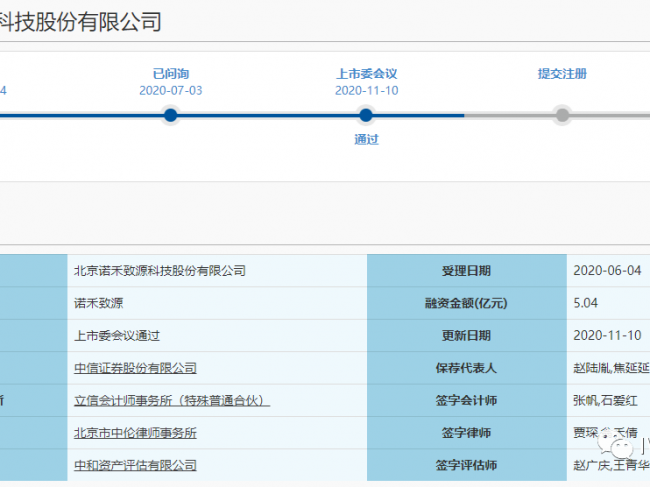
Task: Click the 科技股份有限公司 page title
Action: coord(80,22)
